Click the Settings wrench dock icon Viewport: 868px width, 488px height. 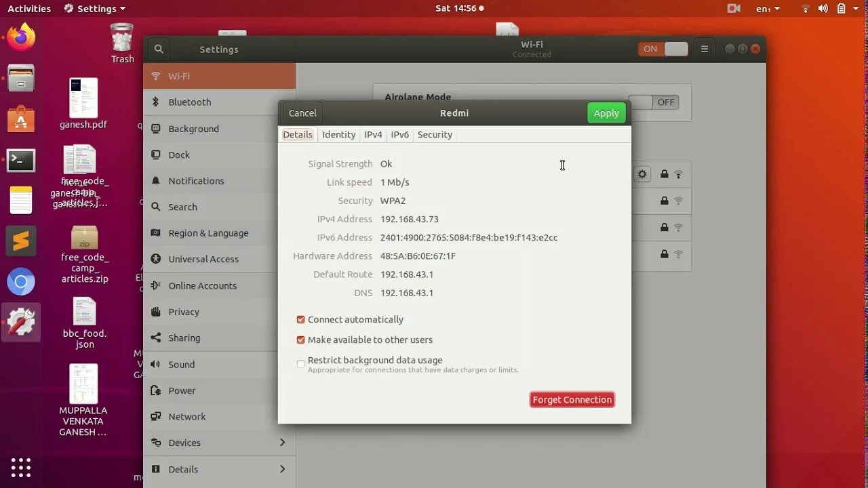click(x=21, y=323)
